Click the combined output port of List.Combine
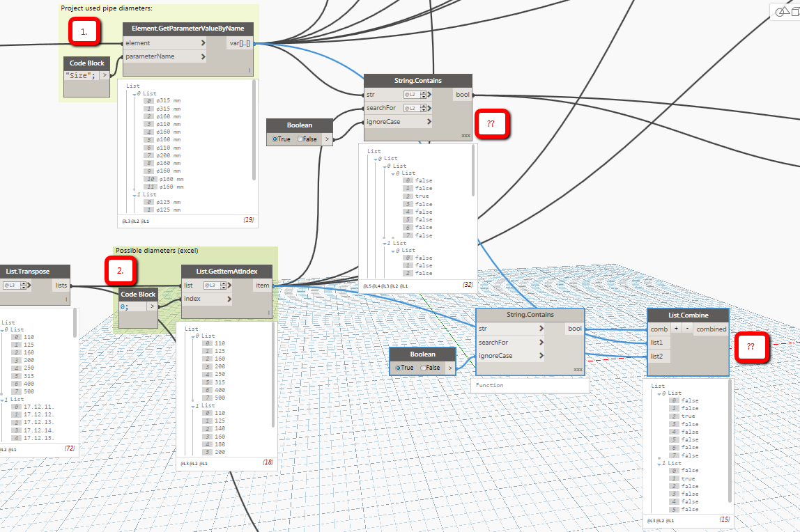 tap(711, 329)
